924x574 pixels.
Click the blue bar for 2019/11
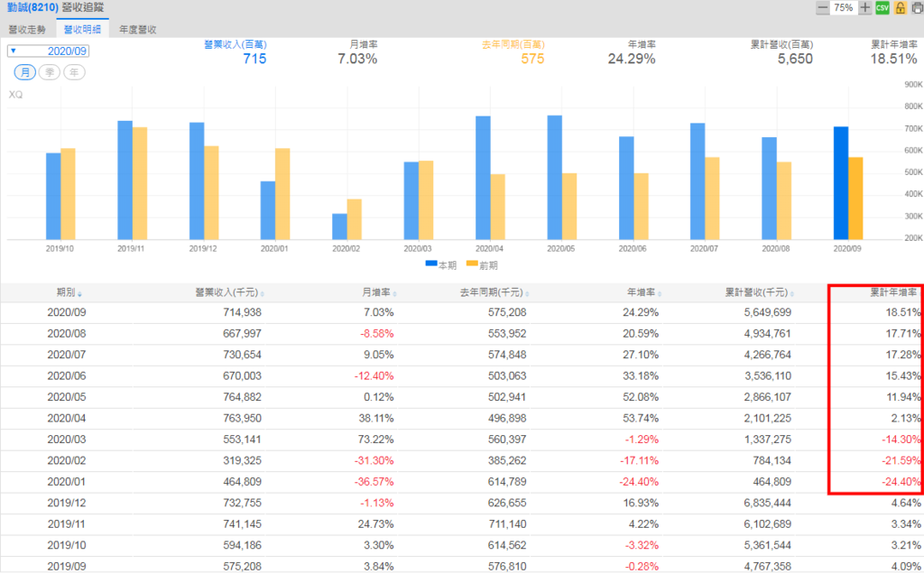click(x=125, y=181)
